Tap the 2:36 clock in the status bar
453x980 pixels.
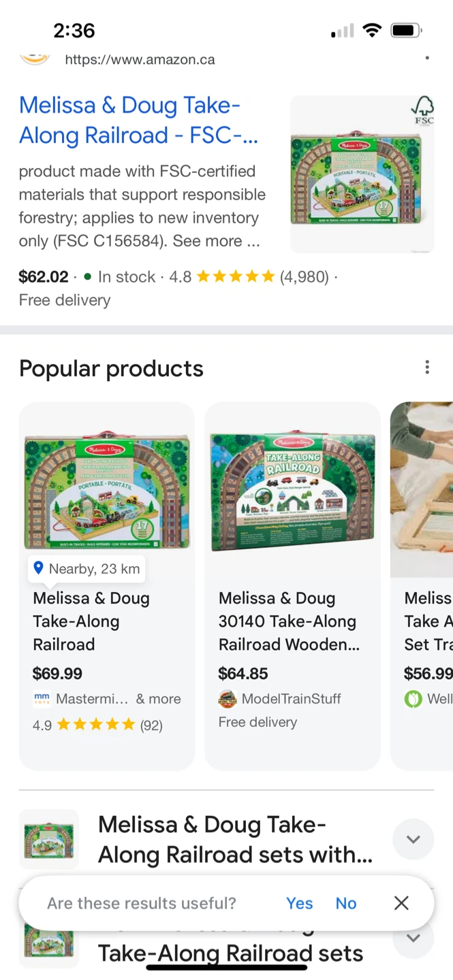pos(74,30)
